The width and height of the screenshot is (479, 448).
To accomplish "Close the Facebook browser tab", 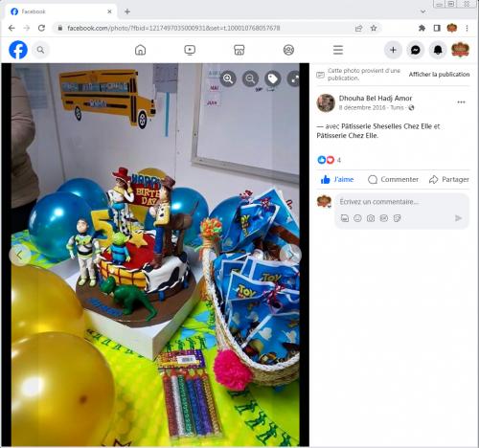I will [109, 11].
